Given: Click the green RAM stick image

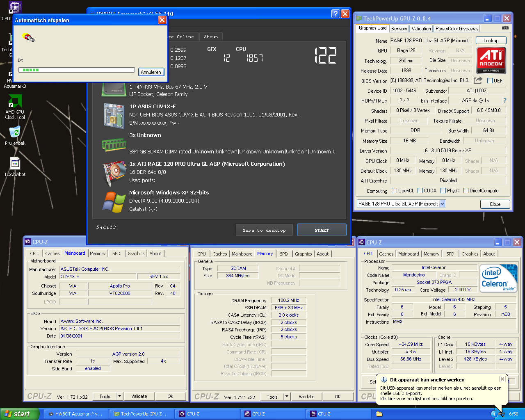Looking at the screenshot, I should point(114,145).
